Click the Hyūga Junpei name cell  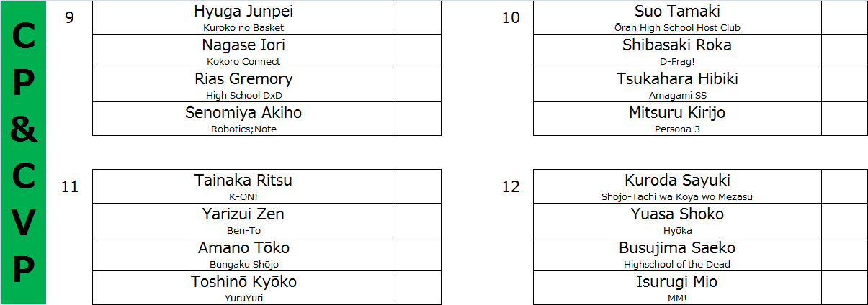243,18
